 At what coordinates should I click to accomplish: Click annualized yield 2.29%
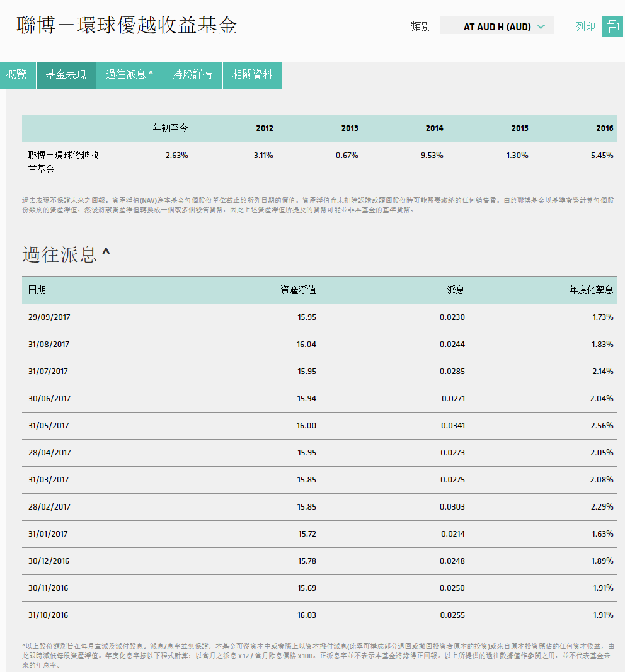point(602,506)
